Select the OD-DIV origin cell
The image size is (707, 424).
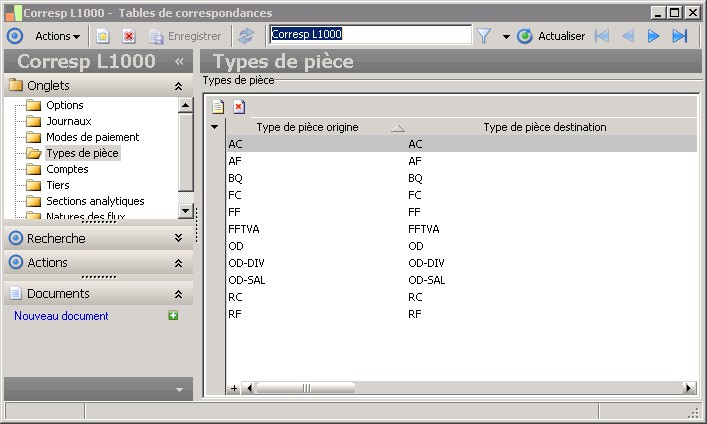pyautogui.click(x=317, y=263)
